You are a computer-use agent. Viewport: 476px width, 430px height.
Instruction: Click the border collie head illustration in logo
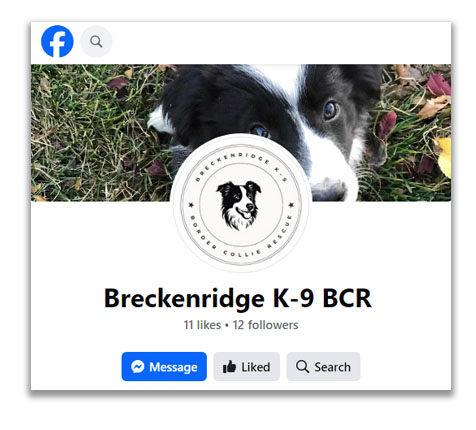pyautogui.click(x=239, y=205)
